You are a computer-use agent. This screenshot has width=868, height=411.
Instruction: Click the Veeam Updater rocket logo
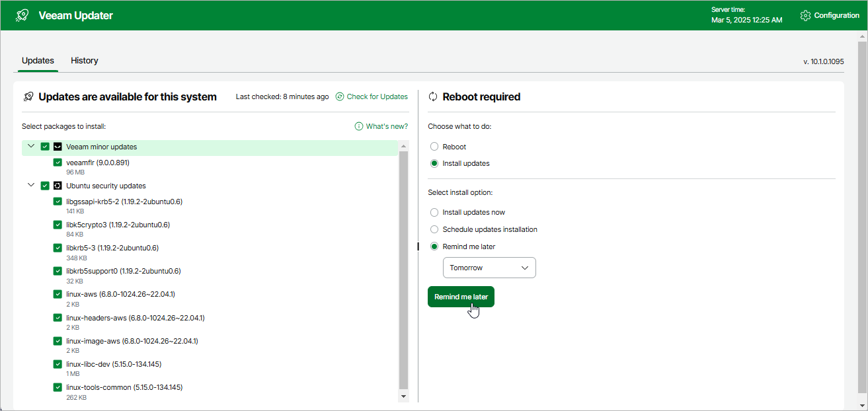click(x=22, y=15)
